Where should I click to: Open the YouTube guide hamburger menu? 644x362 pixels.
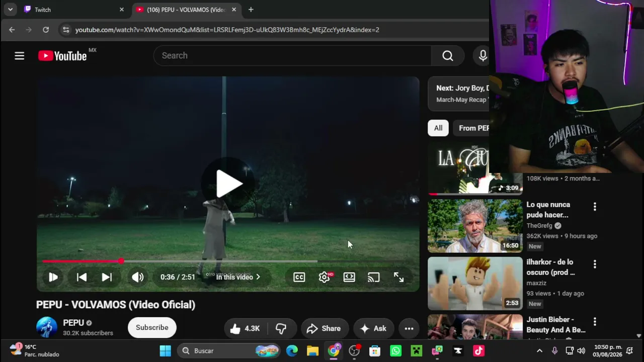tap(19, 56)
